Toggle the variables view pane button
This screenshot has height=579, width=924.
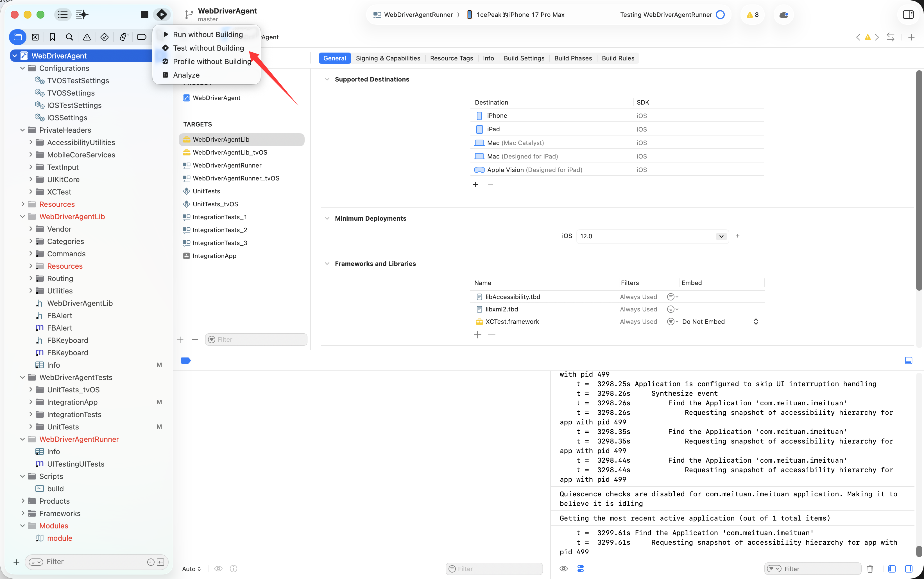892,569
